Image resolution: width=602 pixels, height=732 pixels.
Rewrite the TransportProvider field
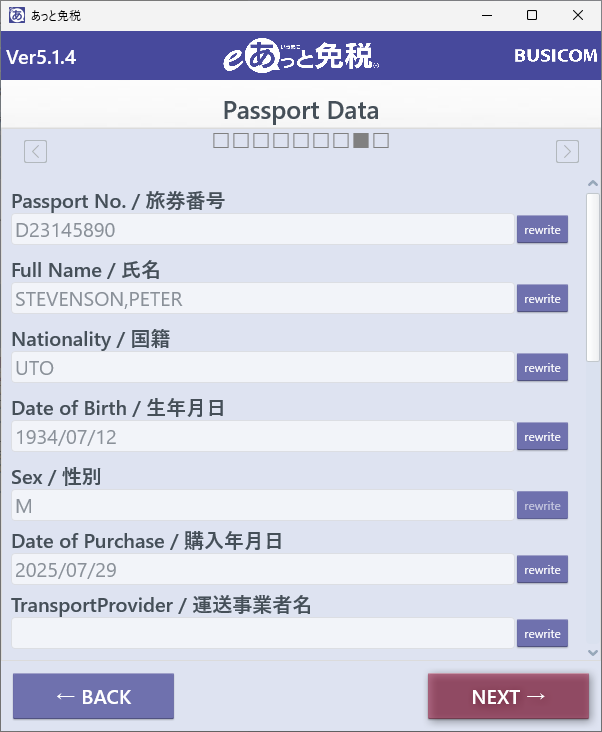coord(542,633)
